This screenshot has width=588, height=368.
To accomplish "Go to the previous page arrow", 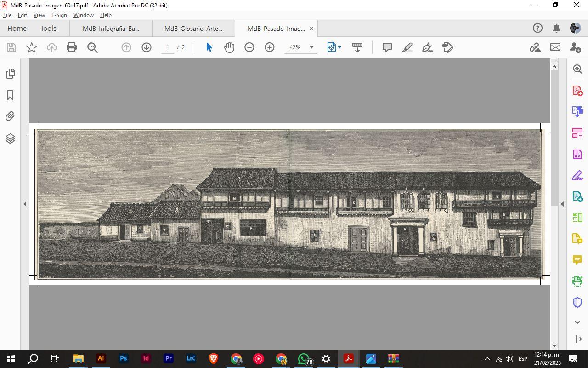I will pyautogui.click(x=126, y=47).
